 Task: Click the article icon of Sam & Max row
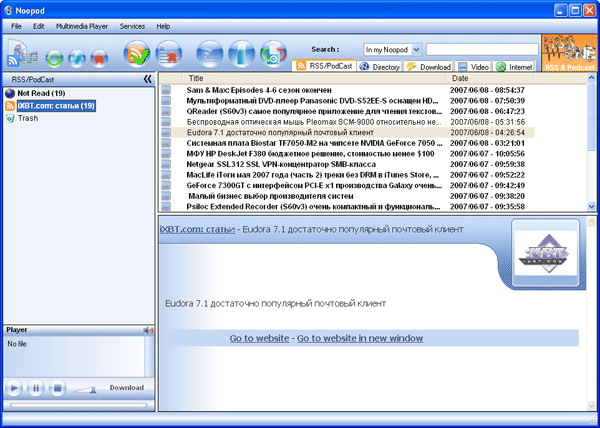click(166, 90)
